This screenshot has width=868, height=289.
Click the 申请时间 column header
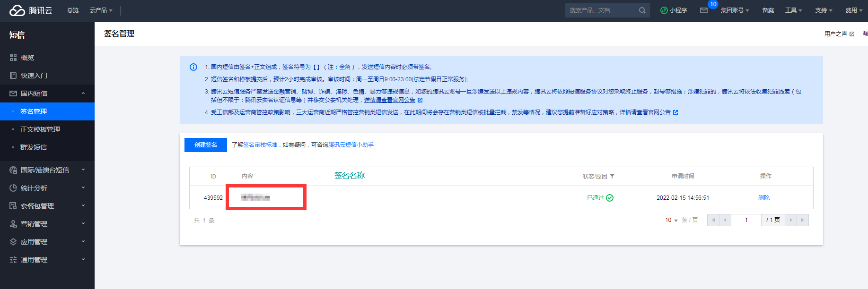[683, 176]
